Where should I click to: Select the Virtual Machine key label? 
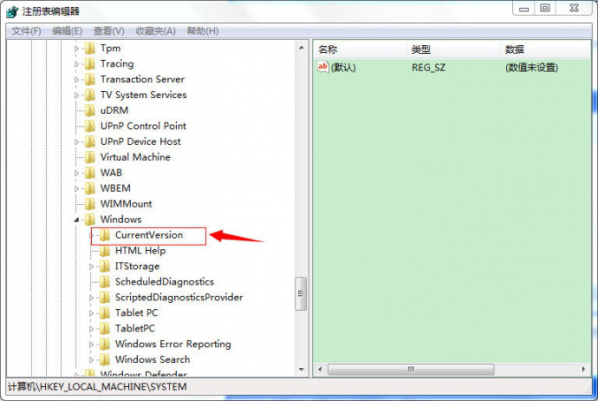point(135,157)
